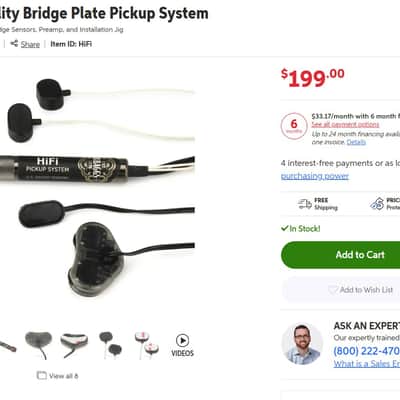The width and height of the screenshot is (400, 400).
Task: Click the free shipping truck icon
Action: [x=305, y=204]
